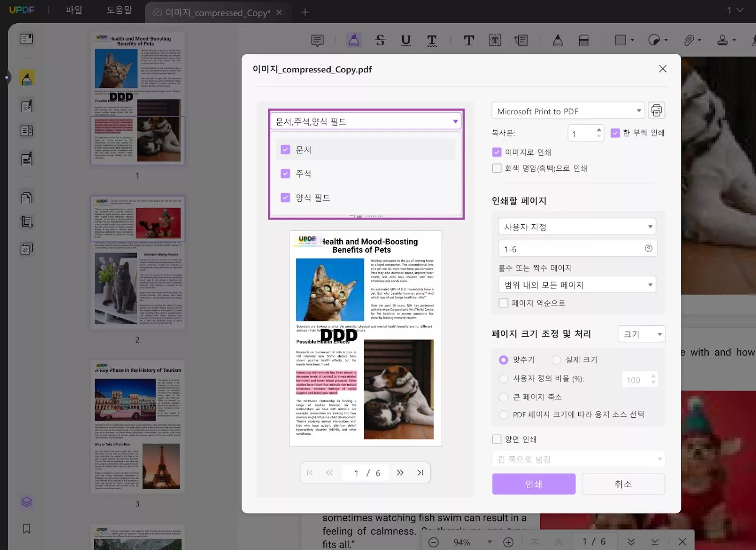Expand the Microsoft Print to PDF dropdown
The width and height of the screenshot is (756, 550).
click(568, 111)
